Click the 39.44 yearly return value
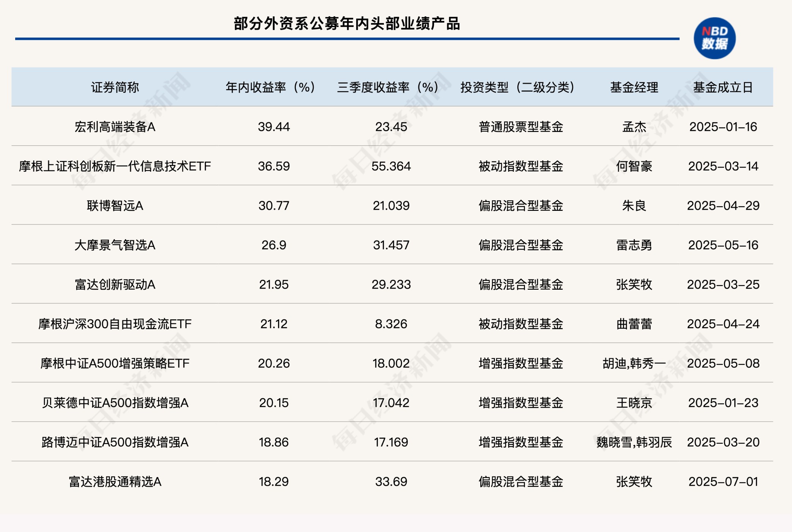The image size is (792, 532). (x=273, y=127)
